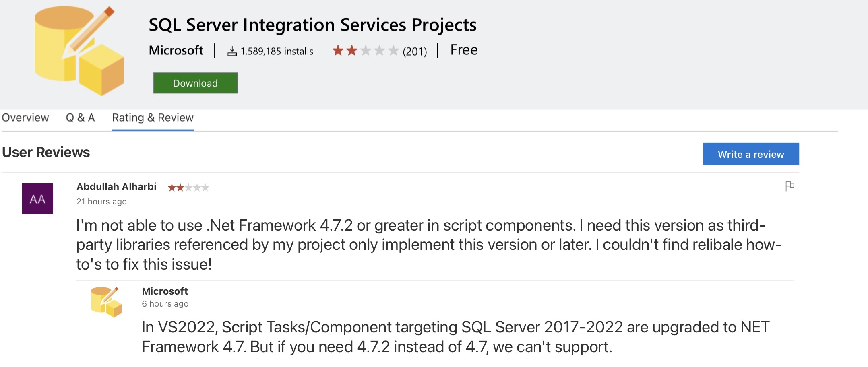Click Abdullah Alharbi's name
Image resolution: width=868 pixels, height=367 pixels.
tap(116, 186)
